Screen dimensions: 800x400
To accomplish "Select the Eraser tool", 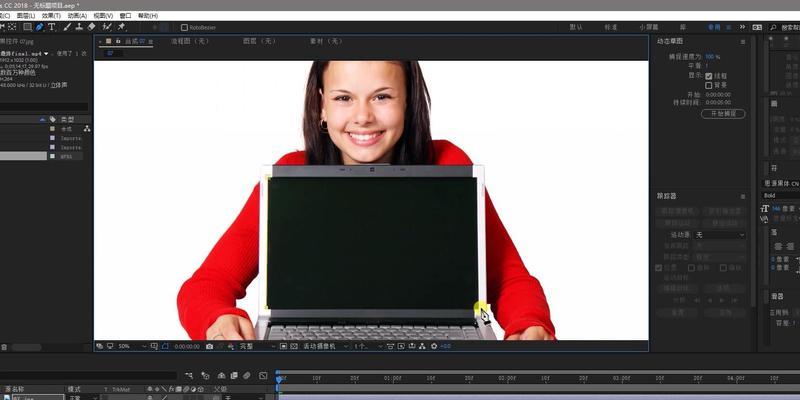I will [x=91, y=27].
